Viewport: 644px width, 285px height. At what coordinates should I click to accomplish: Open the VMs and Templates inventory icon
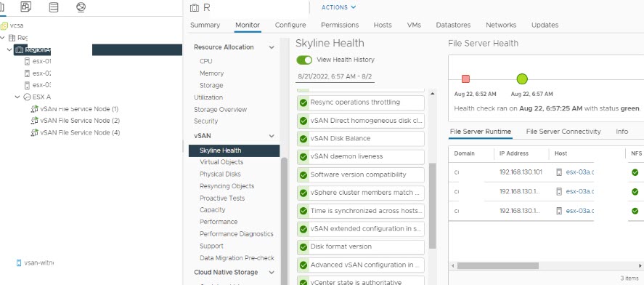tap(26, 7)
